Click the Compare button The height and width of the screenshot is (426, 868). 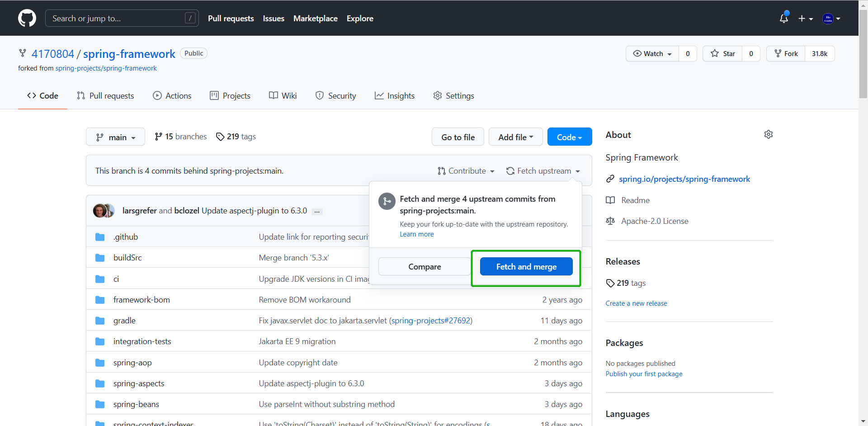(425, 266)
